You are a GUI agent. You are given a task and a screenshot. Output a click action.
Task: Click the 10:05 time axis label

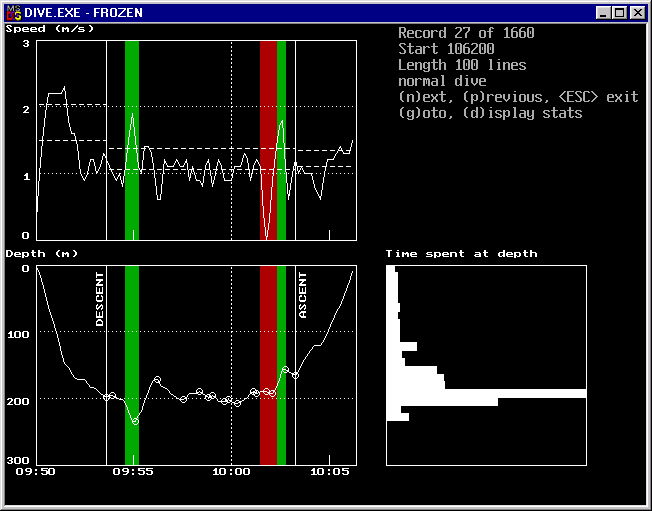pyautogui.click(x=330, y=472)
